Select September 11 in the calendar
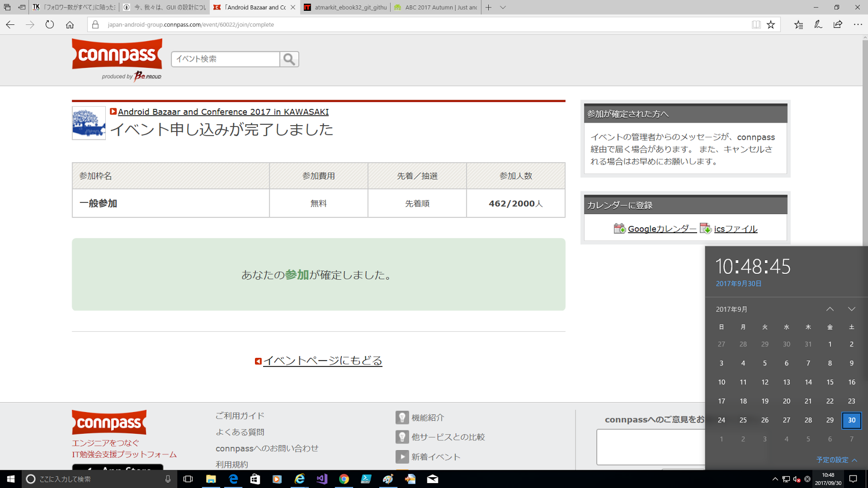Image resolution: width=868 pixels, height=488 pixels. click(743, 382)
